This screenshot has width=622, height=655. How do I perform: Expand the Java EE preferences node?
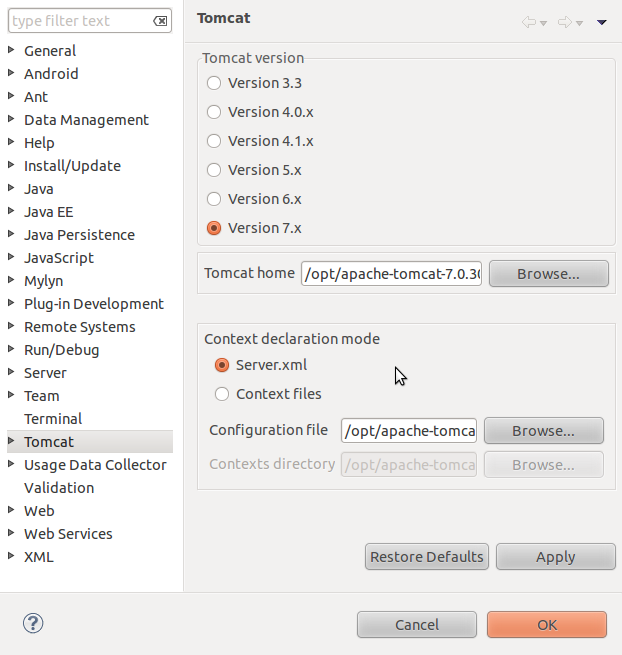[11, 212]
